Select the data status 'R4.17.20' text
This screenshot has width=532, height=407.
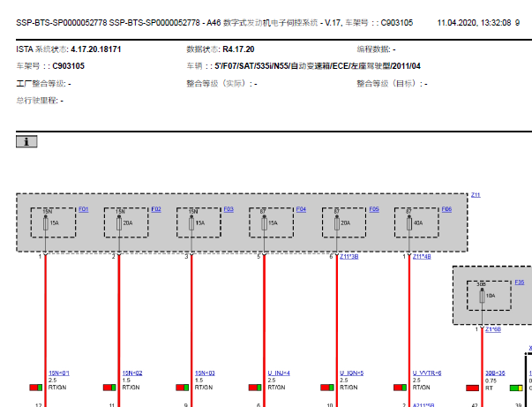(x=238, y=49)
